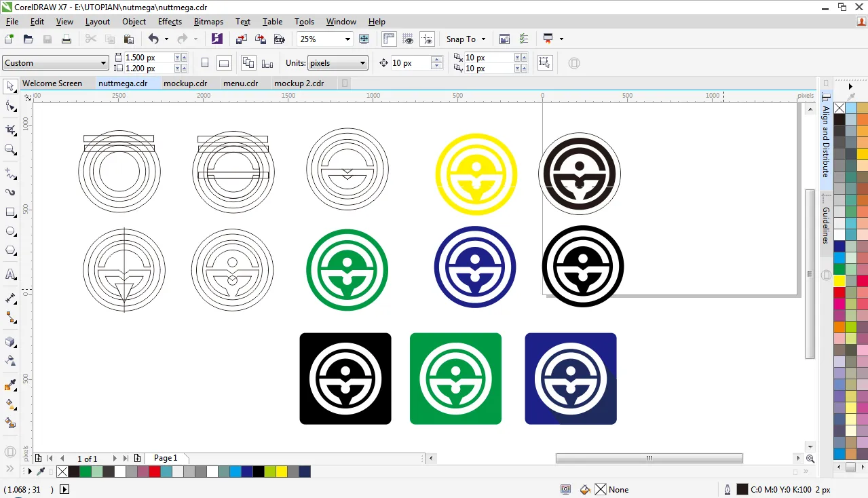The height and width of the screenshot is (498, 868).
Task: Click the Import icon
Action: click(241, 39)
